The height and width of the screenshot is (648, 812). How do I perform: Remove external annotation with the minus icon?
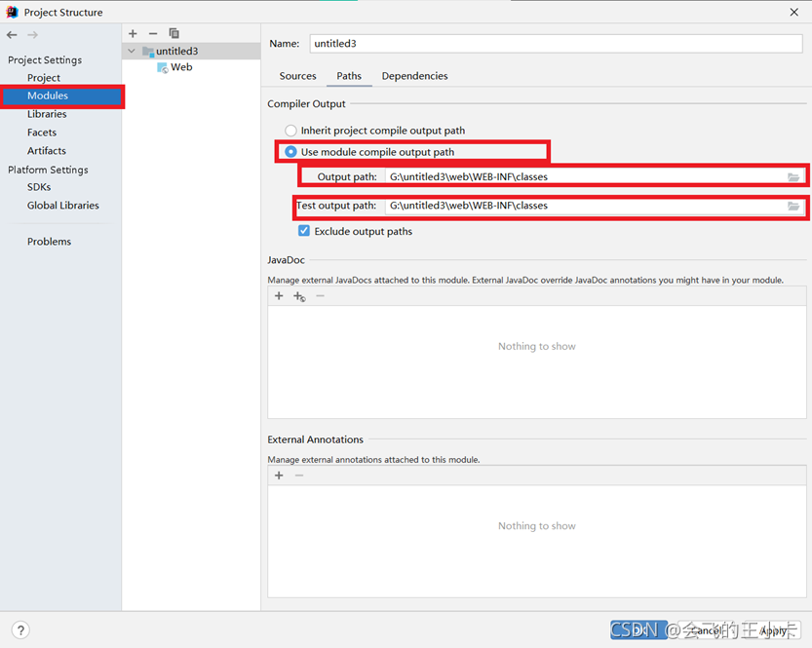click(x=299, y=476)
